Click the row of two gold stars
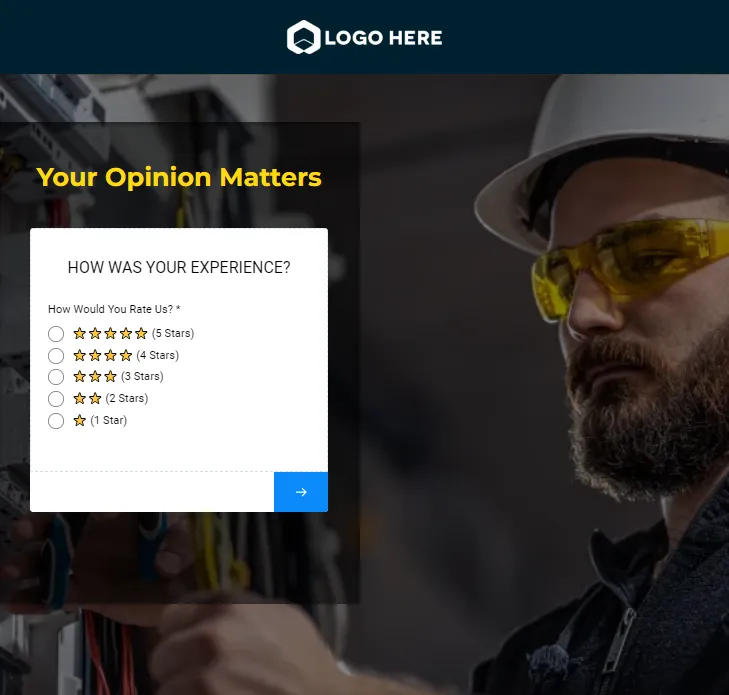 pyautogui.click(x=87, y=398)
